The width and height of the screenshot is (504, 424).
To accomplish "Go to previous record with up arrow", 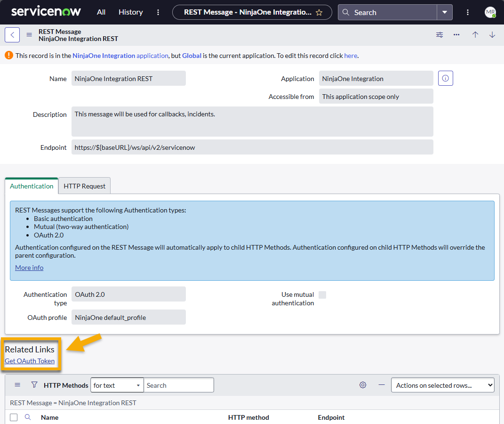I will tap(475, 34).
